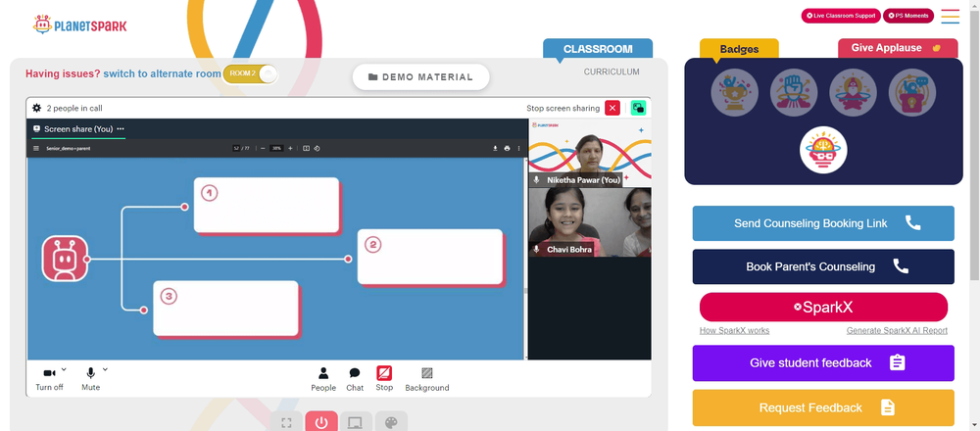Click Give Applause button
This screenshot has height=431, width=980.
(x=898, y=48)
